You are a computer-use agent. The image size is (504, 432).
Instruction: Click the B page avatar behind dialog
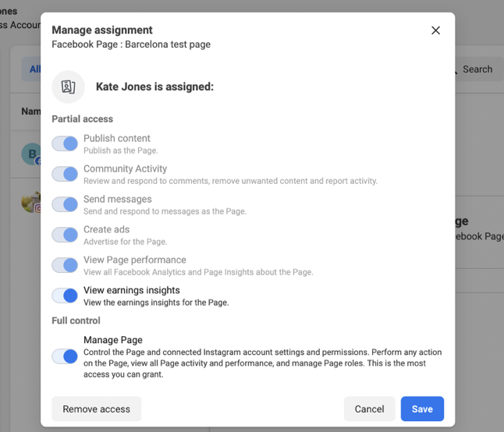click(31, 154)
